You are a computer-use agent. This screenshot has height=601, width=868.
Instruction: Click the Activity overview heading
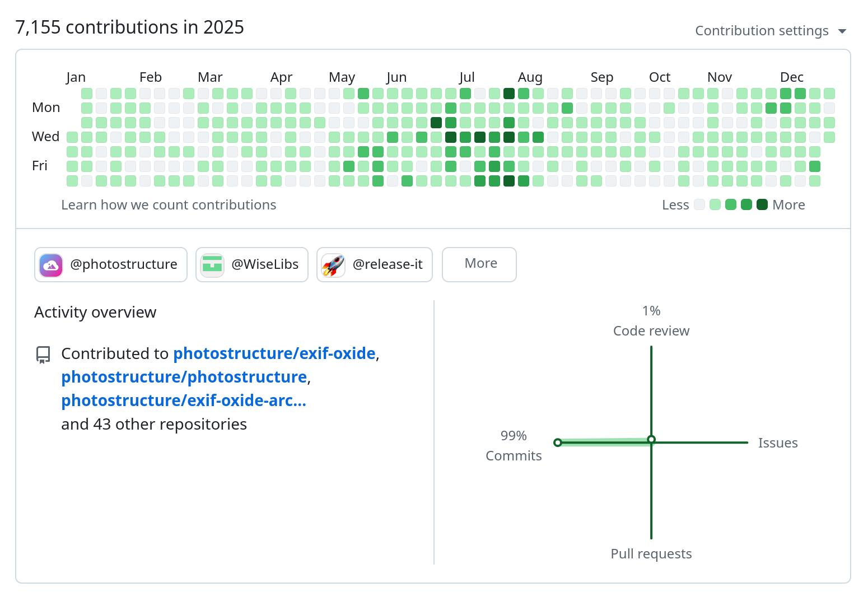point(95,313)
